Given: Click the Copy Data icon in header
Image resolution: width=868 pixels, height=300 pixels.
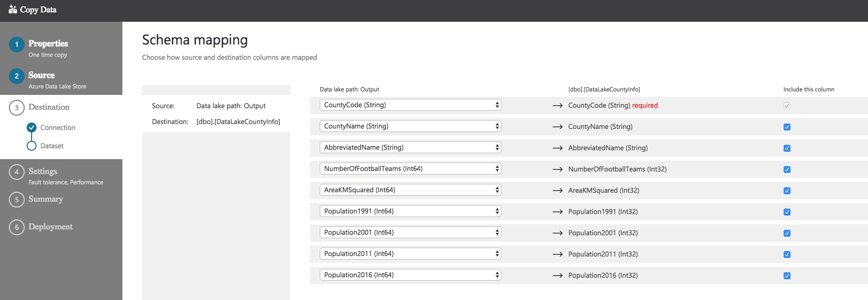Looking at the screenshot, I should pyautogui.click(x=13, y=9).
